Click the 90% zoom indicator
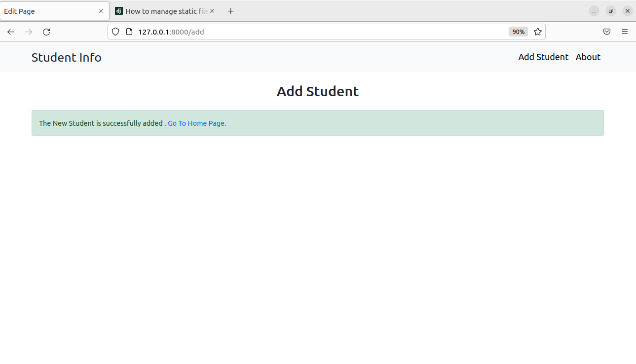636x364 pixels. [518, 32]
